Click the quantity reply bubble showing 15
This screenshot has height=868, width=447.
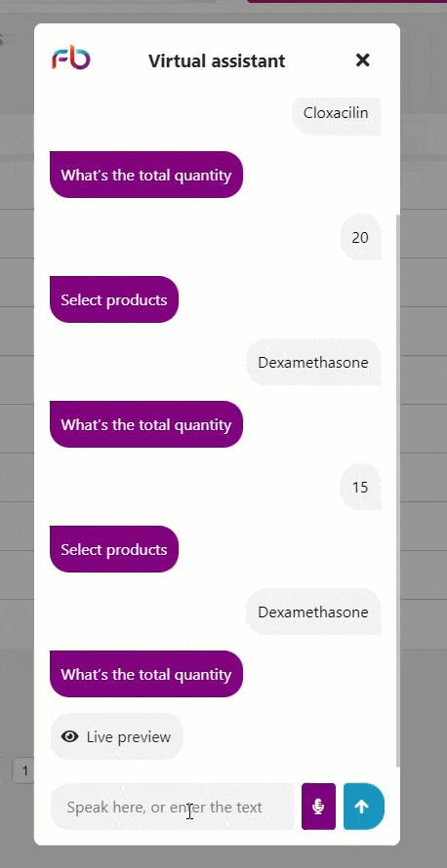click(360, 487)
